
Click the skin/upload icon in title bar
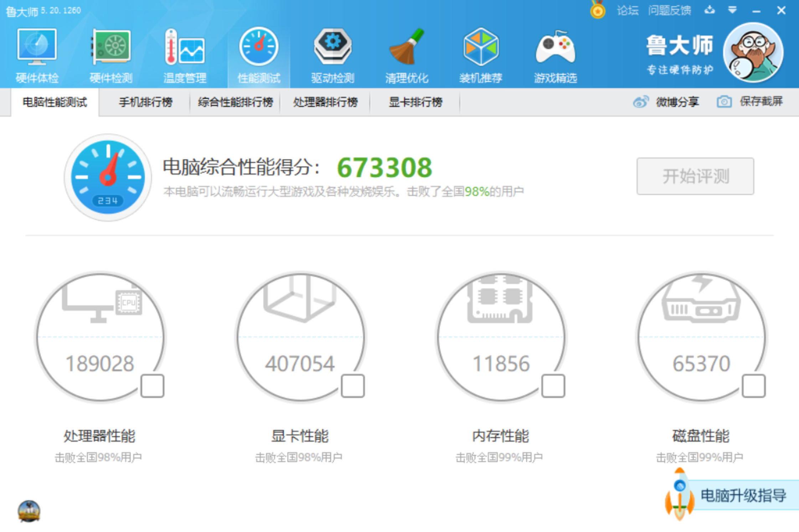pos(710,10)
